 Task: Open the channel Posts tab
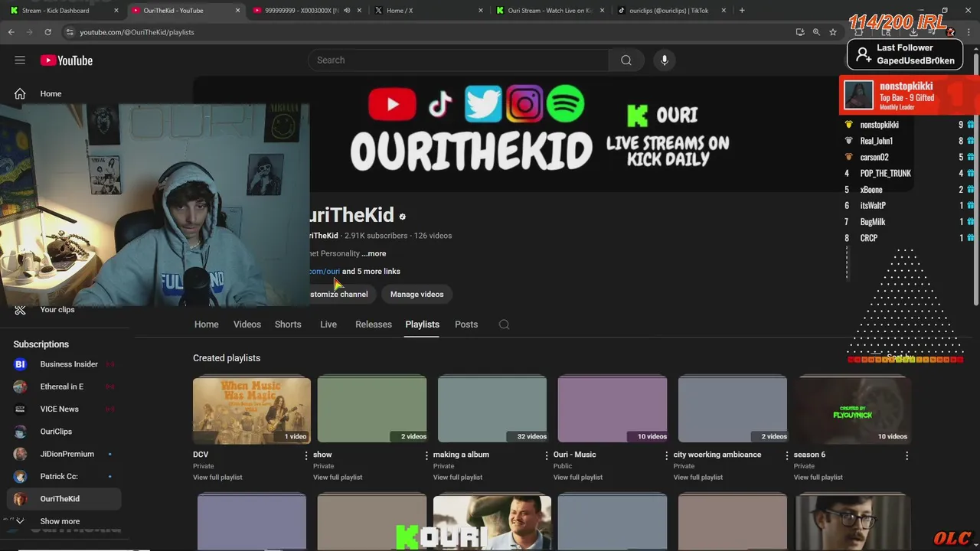click(466, 324)
